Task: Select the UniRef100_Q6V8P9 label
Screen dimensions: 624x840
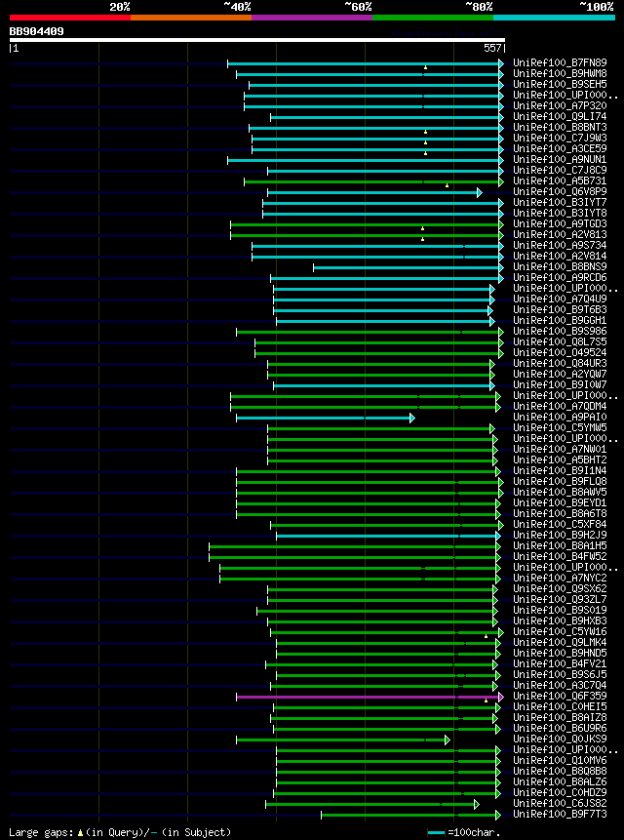Action: coord(560,191)
